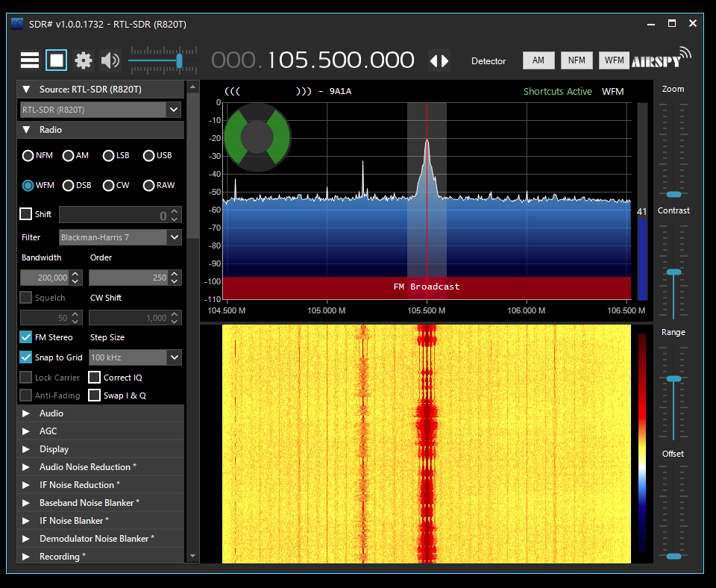The height and width of the screenshot is (588, 716).
Task: Click the FM Broadcast band label
Action: 427,287
